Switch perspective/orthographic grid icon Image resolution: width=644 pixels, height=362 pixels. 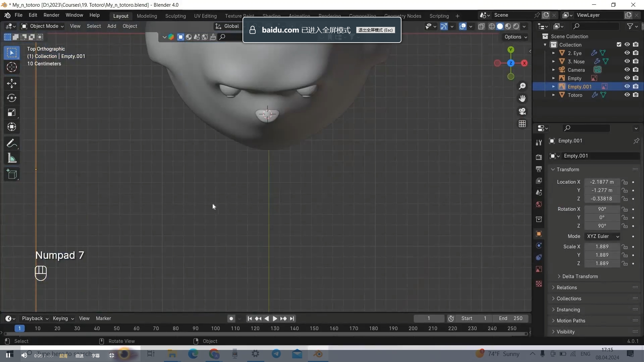click(522, 124)
